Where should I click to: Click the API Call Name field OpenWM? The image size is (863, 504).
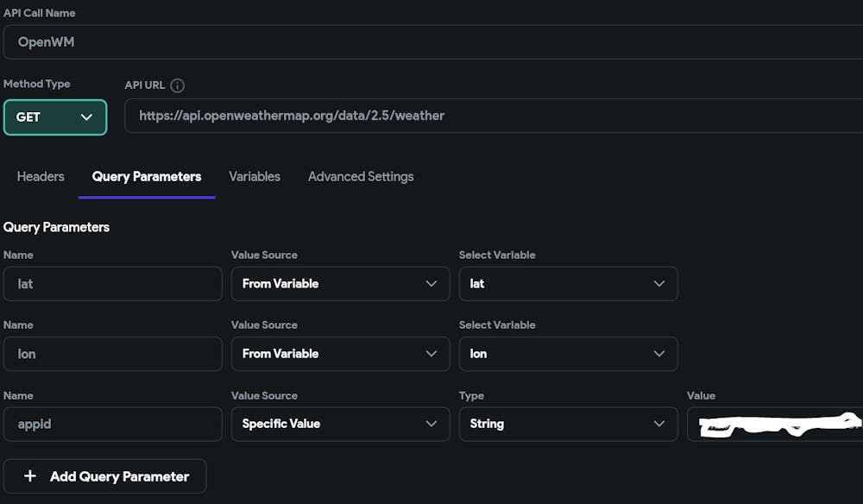pos(431,41)
